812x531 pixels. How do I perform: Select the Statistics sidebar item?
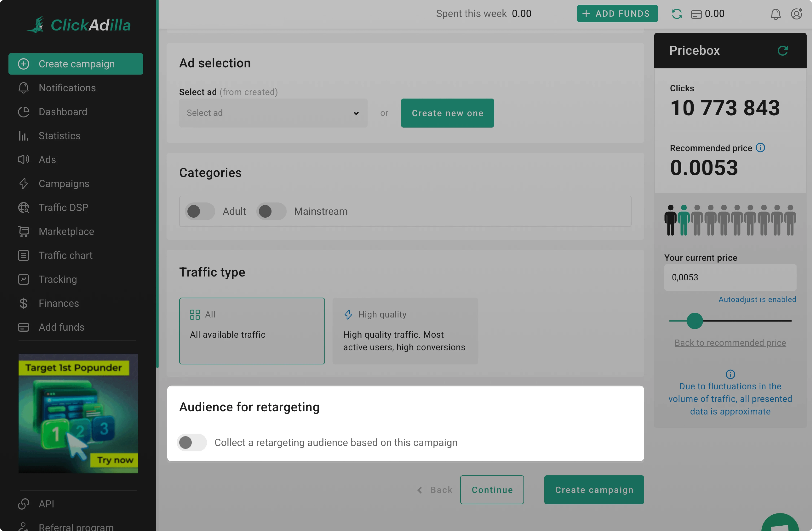(60, 135)
